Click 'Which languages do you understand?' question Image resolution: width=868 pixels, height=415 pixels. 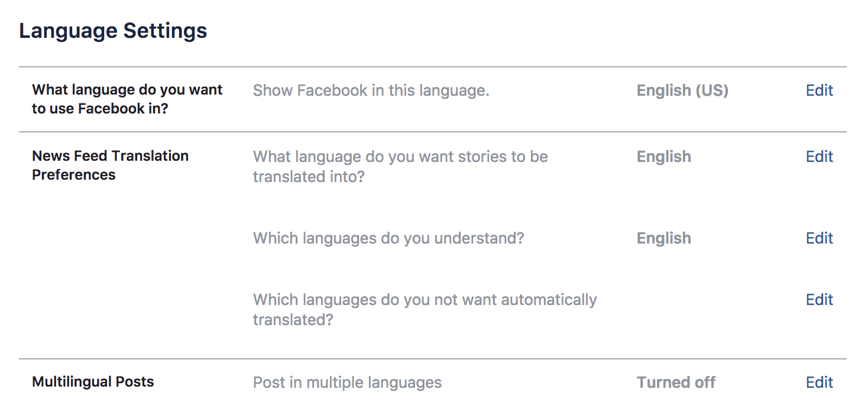click(388, 238)
